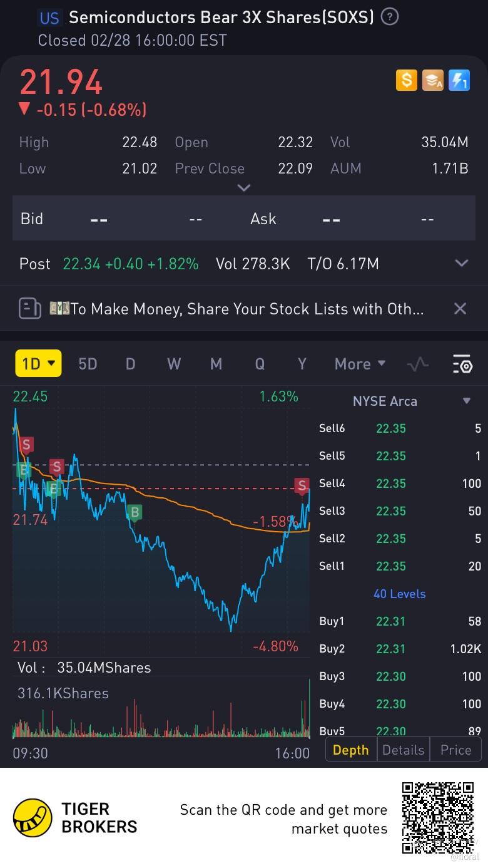Select the 1D chart period
Screen dimensions: 488x868
(x=38, y=363)
